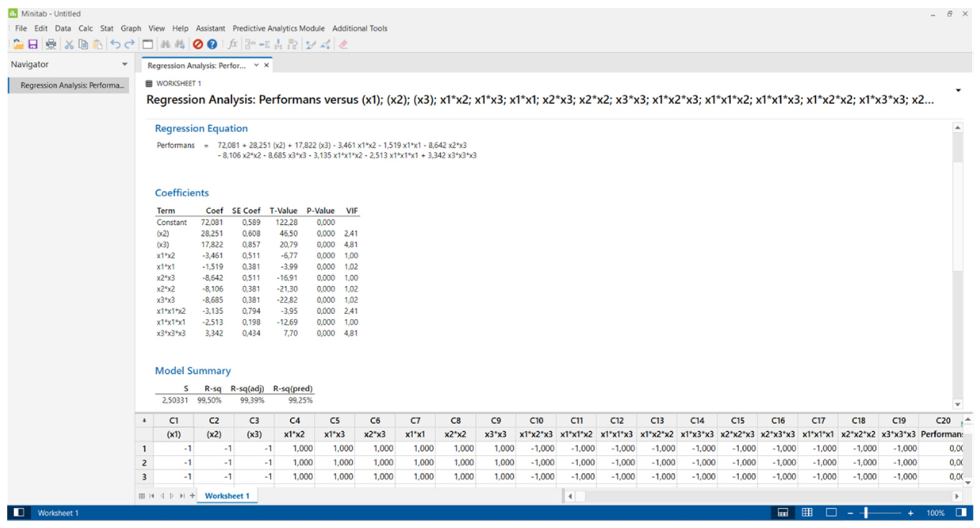Image resolution: width=980 pixels, height=528 pixels.
Task: Click the red Cancel icon
Action: [x=197, y=44]
